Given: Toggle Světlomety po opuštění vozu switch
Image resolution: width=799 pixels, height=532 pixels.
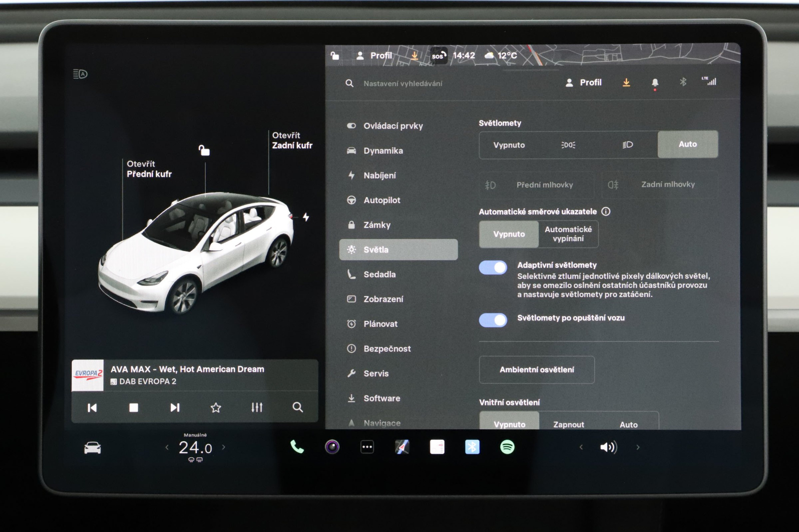Looking at the screenshot, I should click(x=493, y=320).
